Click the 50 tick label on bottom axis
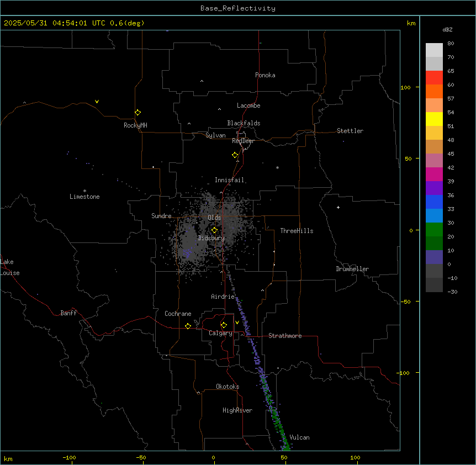Screen dimensions: 476x465 coord(284,457)
